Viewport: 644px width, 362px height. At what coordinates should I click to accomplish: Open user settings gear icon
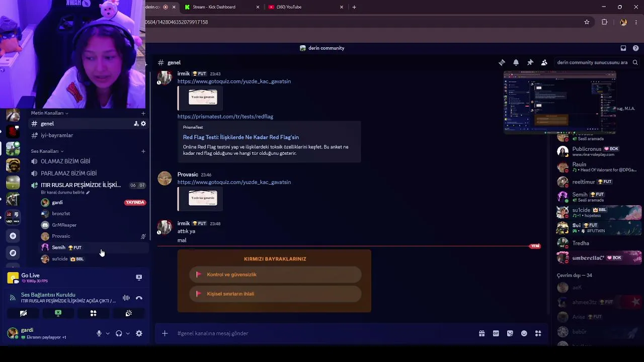139,333
